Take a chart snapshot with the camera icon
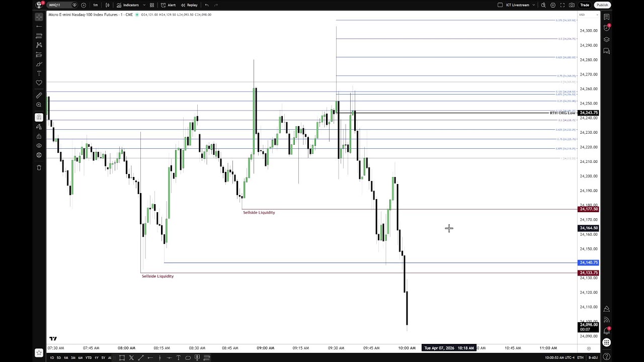Viewport: 644px width, 362px height. [x=572, y=5]
